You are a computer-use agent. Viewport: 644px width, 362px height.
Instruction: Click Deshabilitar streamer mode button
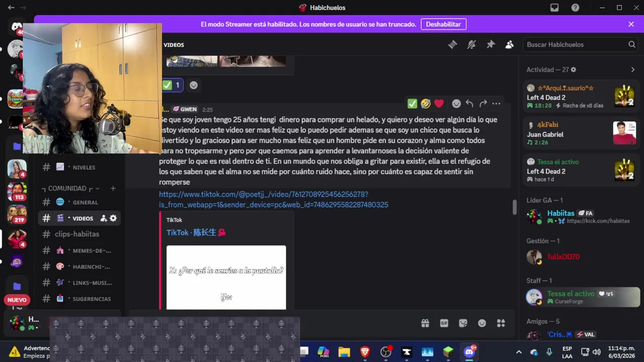pos(443,24)
